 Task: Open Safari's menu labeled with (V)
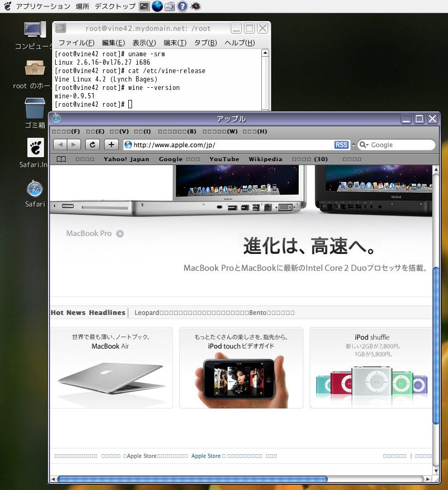pos(119,131)
